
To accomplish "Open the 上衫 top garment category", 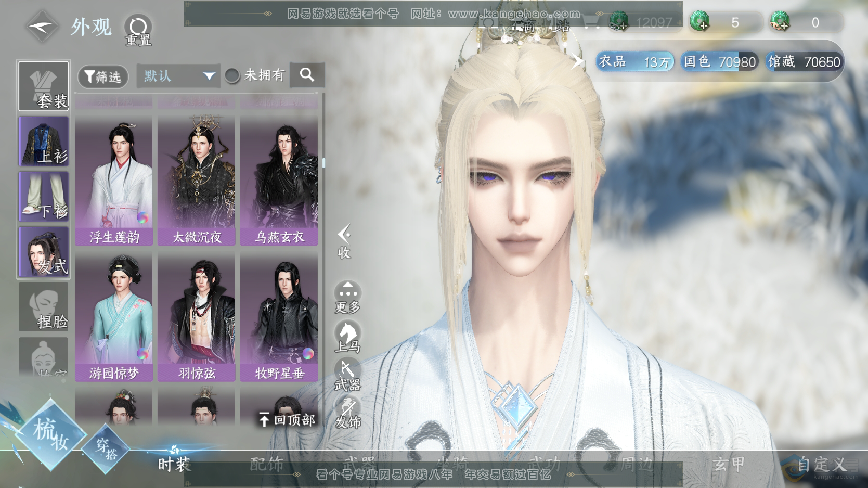I will tap(44, 141).
